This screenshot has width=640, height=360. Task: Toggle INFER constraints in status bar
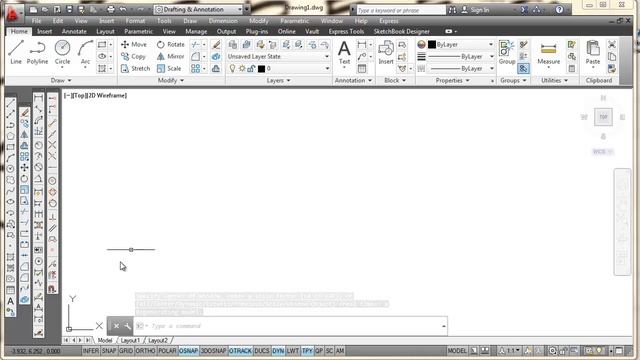point(91,351)
